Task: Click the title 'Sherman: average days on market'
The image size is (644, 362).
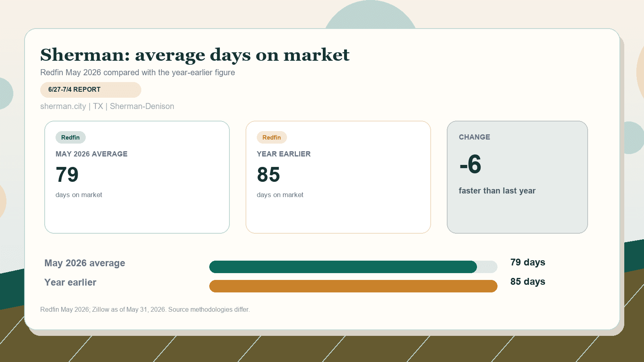Action: [195, 55]
